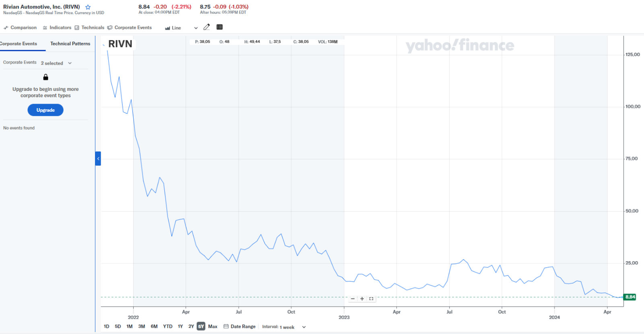This screenshot has height=334, width=644.
Task: Select the 5D range
Action: (118, 327)
